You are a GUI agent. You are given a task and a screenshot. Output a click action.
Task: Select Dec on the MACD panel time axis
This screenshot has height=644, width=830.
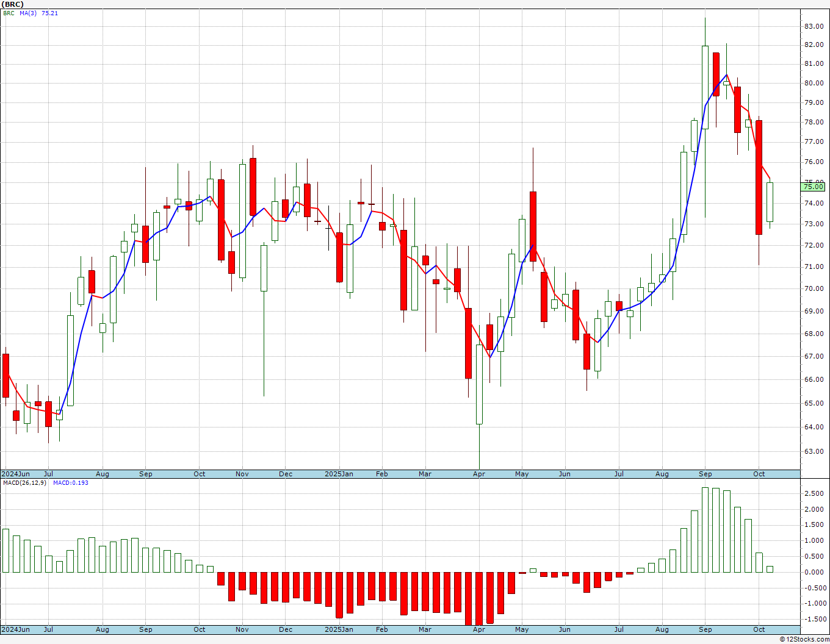pyautogui.click(x=286, y=629)
